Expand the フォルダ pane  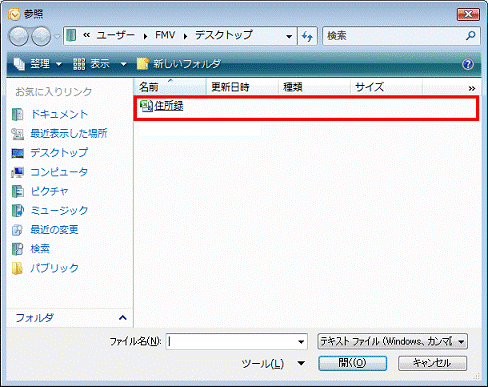tap(122, 318)
